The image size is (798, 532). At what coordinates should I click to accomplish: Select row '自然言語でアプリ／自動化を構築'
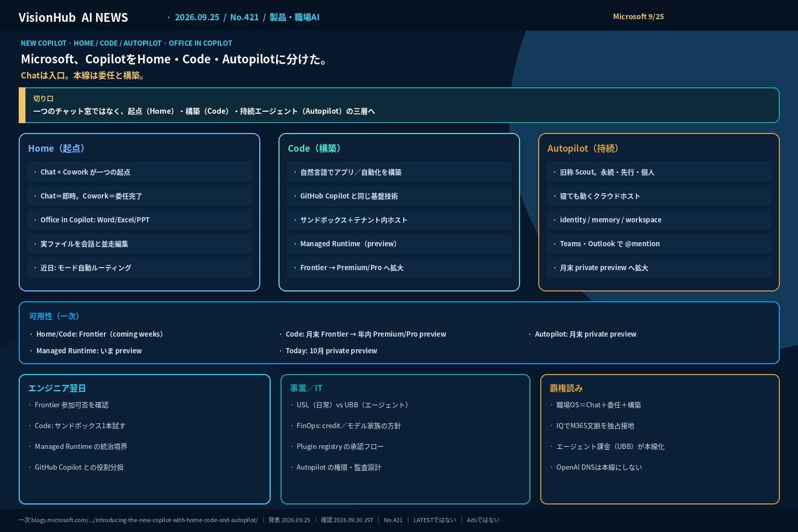click(399, 172)
